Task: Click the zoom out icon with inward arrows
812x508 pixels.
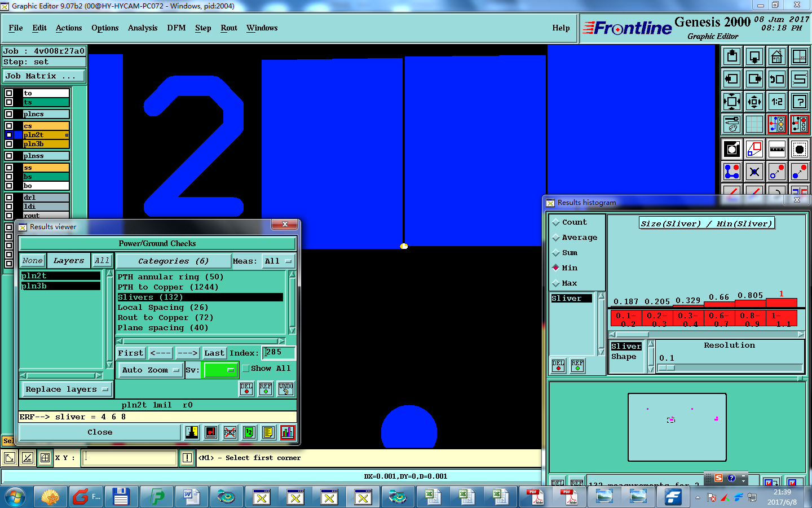Action: (754, 102)
